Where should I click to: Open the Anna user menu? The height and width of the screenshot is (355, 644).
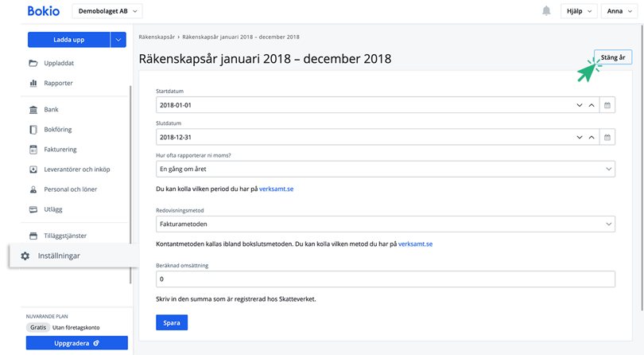[x=619, y=11]
